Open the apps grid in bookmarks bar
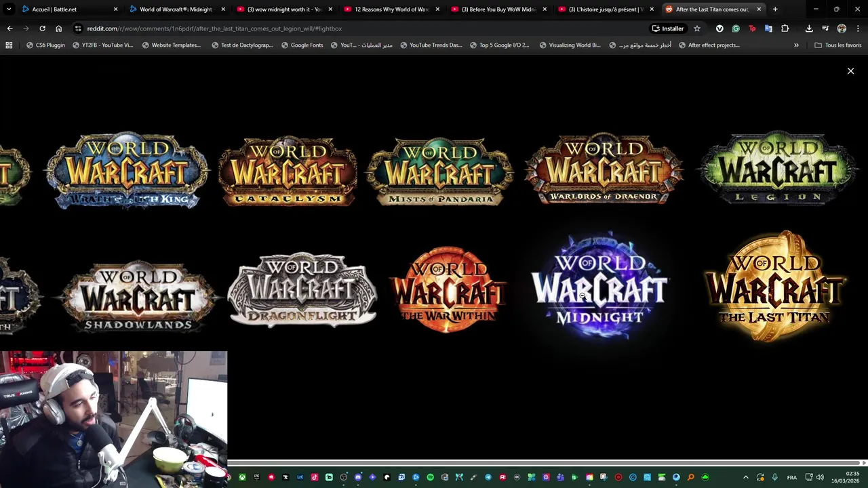The height and width of the screenshot is (488, 868). [9, 45]
